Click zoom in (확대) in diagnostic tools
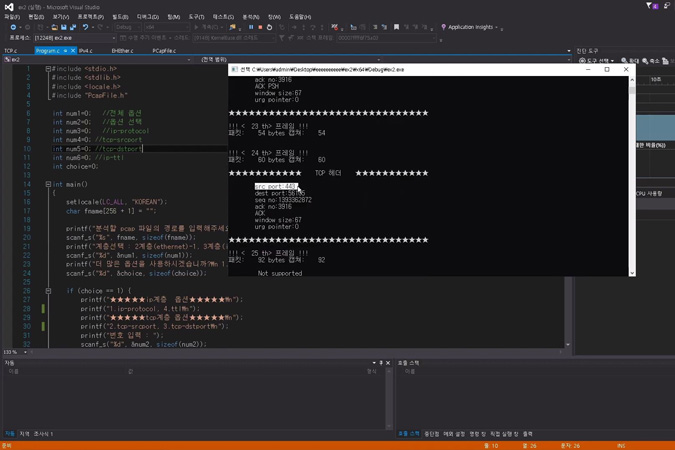This screenshot has height=450, width=675. (x=634, y=60)
